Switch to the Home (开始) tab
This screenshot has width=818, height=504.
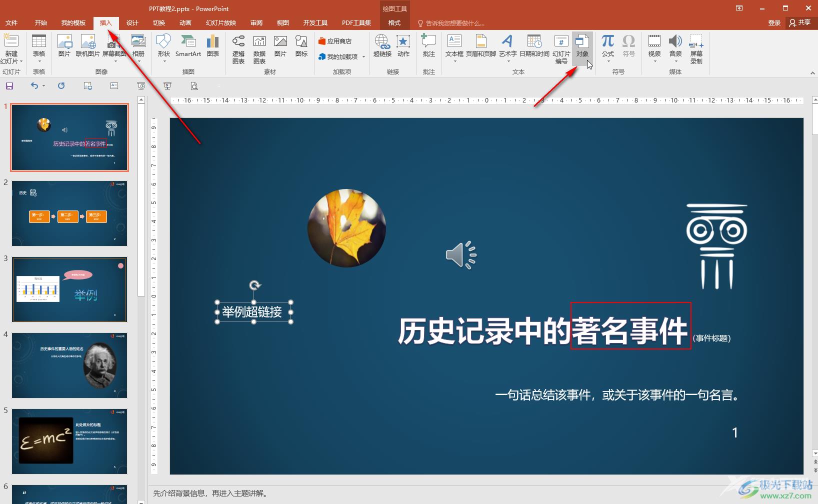(x=41, y=23)
